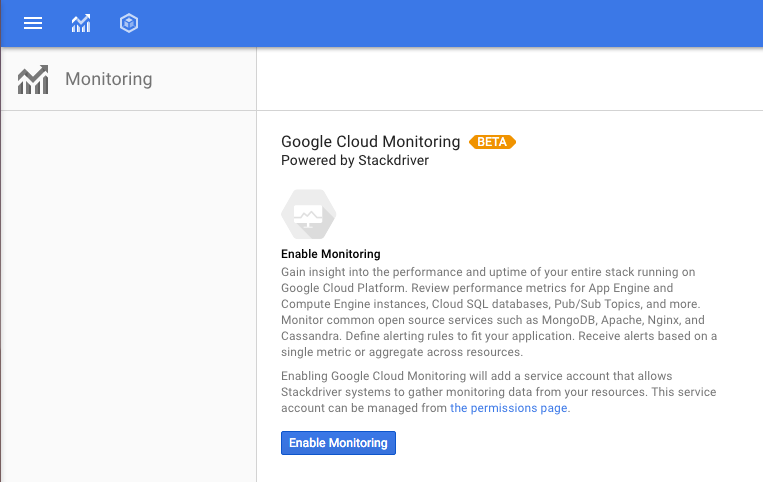Click the Monitoring chart icon in top bar
The width and height of the screenshot is (763, 482).
coord(81,23)
